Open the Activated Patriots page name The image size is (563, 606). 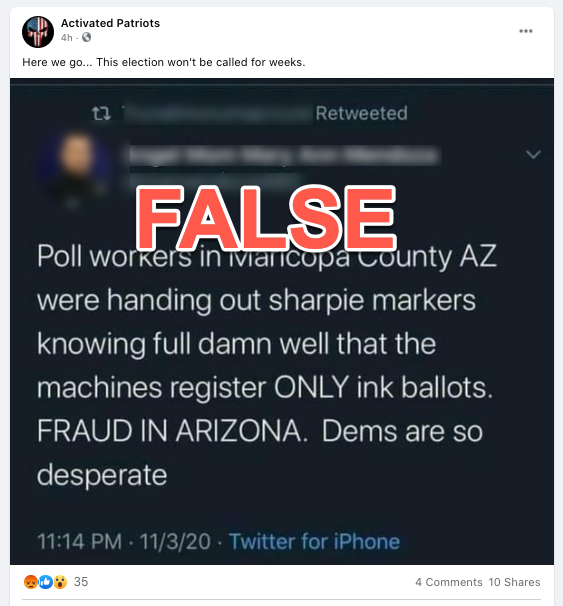[110, 23]
